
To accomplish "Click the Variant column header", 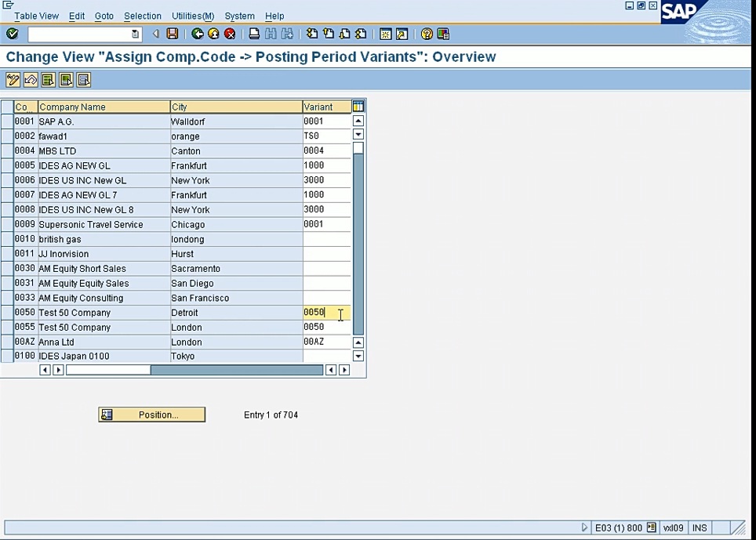I will point(327,107).
